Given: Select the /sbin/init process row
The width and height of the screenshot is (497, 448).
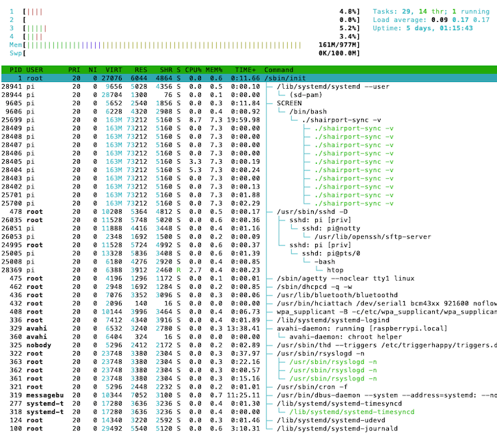Looking at the screenshot, I should (249, 78).
